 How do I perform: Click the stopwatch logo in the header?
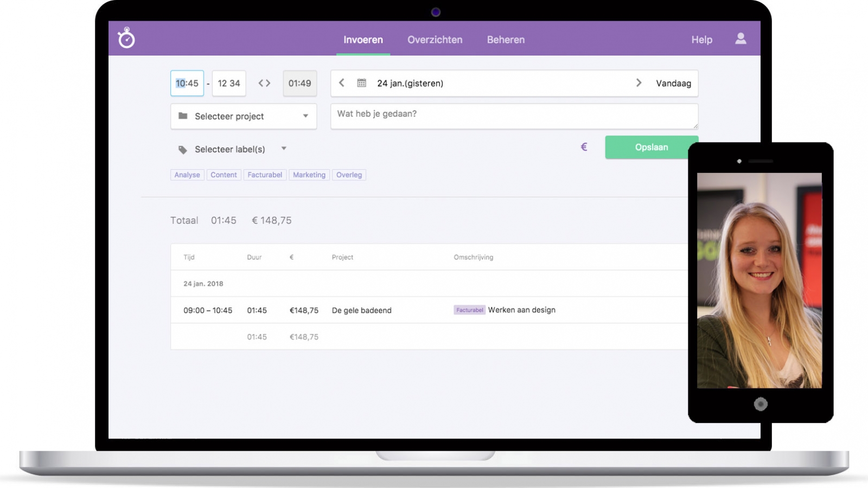click(126, 38)
